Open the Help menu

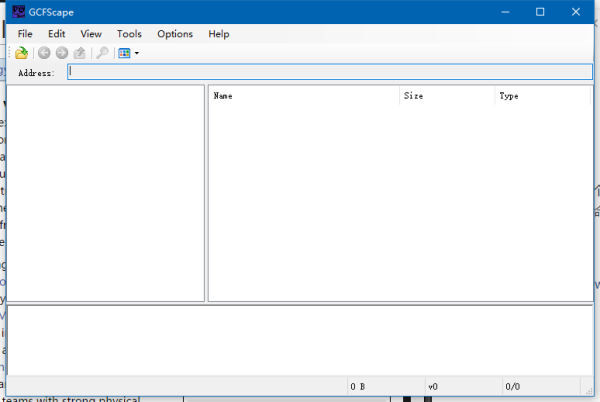219,34
